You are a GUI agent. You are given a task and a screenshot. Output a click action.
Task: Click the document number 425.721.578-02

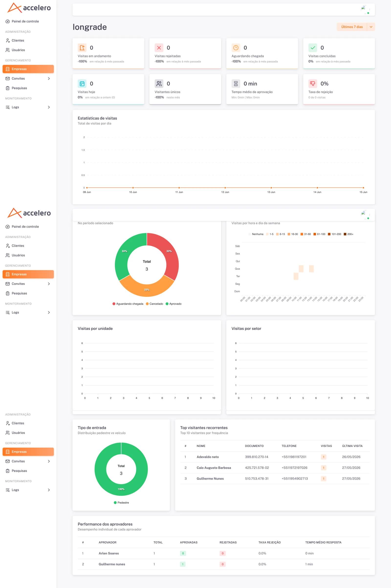tap(257, 468)
